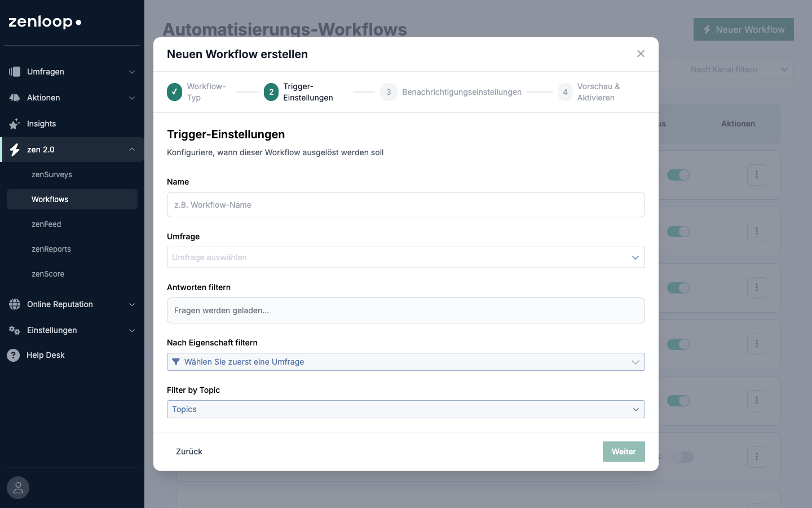Click the workflow Name input field
This screenshot has width=812, height=508.
tap(405, 205)
